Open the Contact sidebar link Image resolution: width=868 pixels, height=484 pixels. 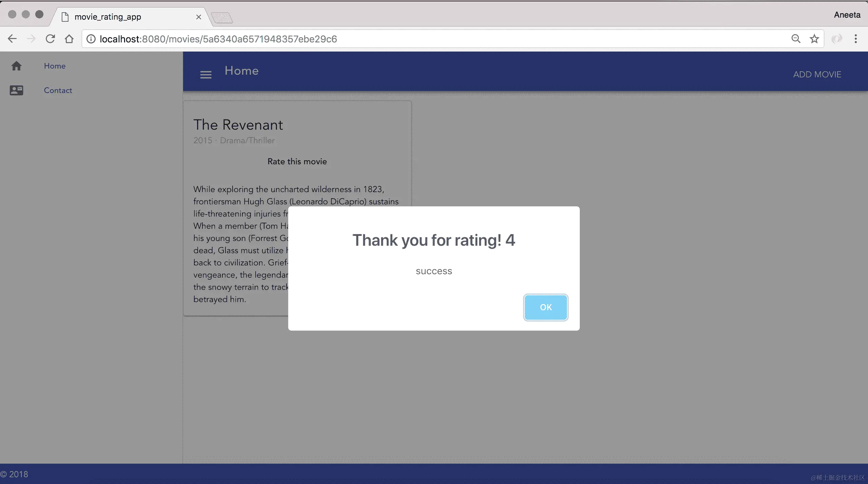click(58, 90)
